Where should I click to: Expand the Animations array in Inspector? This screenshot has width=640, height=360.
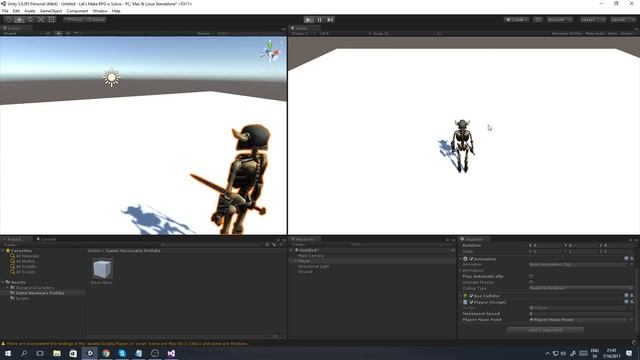(x=460, y=270)
